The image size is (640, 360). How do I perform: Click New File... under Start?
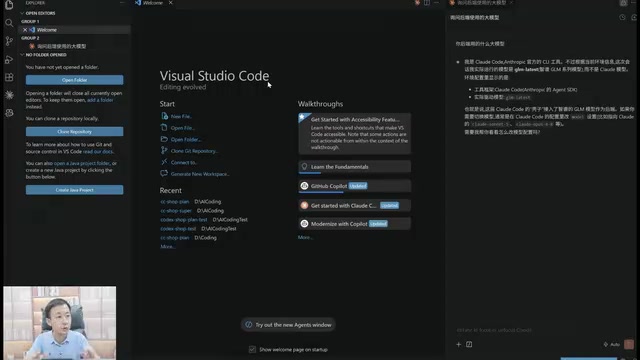[x=181, y=116]
